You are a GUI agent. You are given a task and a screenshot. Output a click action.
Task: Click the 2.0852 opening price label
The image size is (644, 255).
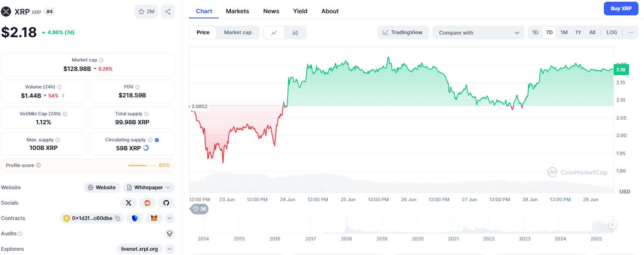click(200, 106)
